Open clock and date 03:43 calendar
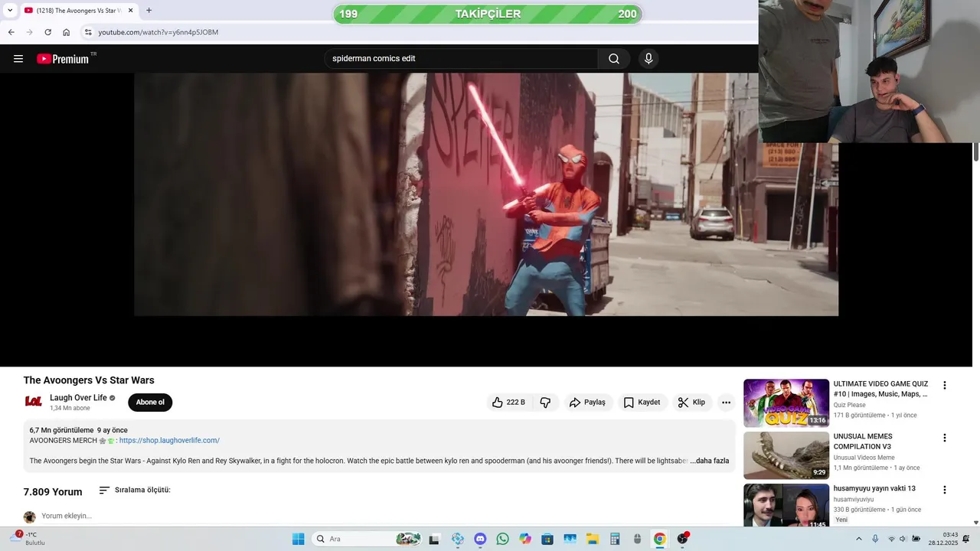This screenshot has height=551, width=980. pyautogui.click(x=943, y=539)
